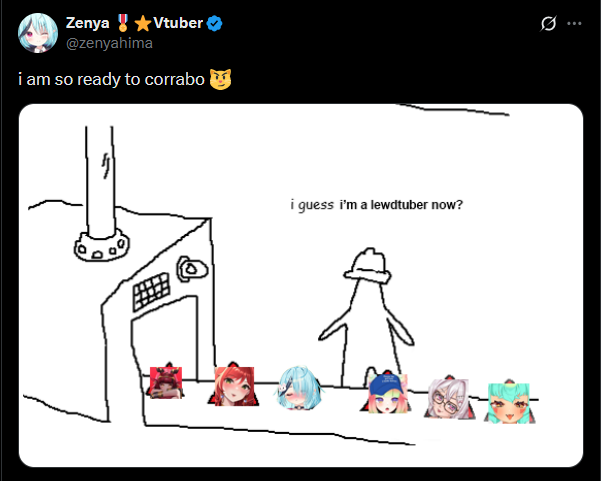Open the attached meme image
The image size is (601, 481).
coord(301,285)
